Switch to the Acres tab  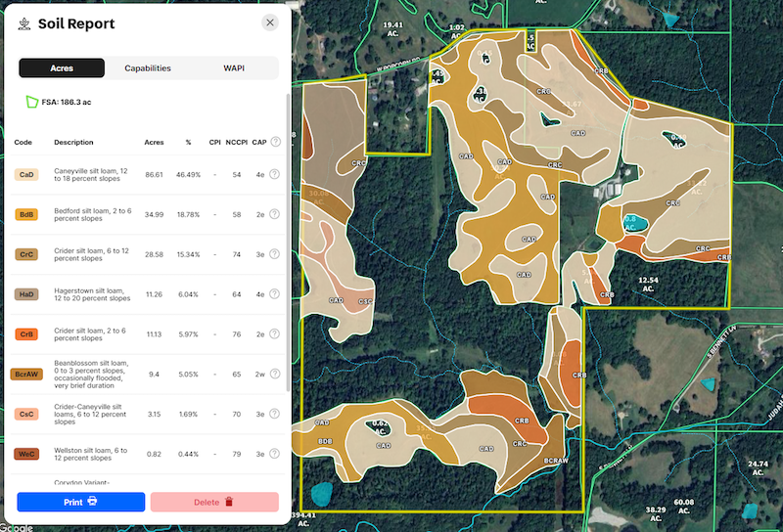pyautogui.click(x=62, y=68)
